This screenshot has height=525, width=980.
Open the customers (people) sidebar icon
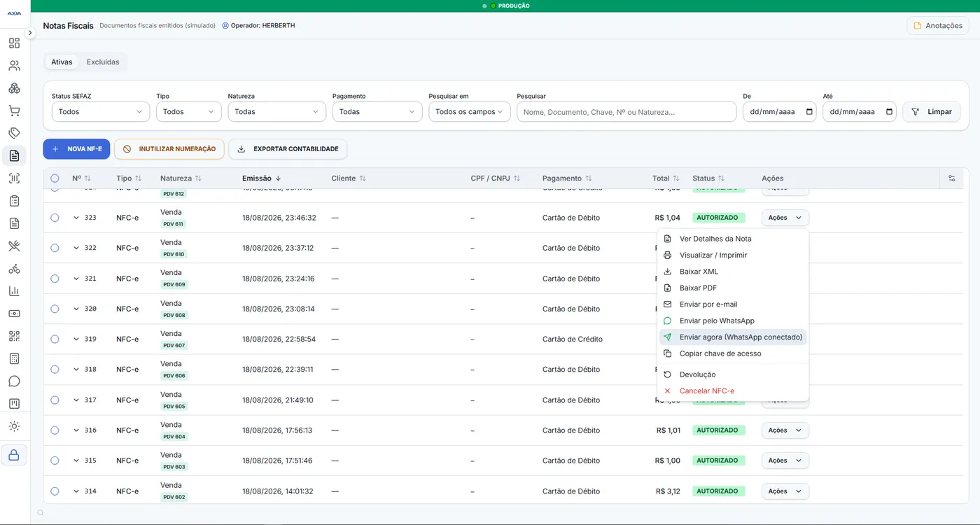14,66
